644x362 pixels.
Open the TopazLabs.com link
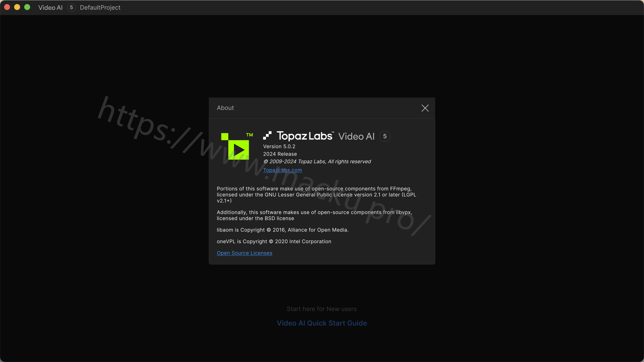[x=283, y=170]
